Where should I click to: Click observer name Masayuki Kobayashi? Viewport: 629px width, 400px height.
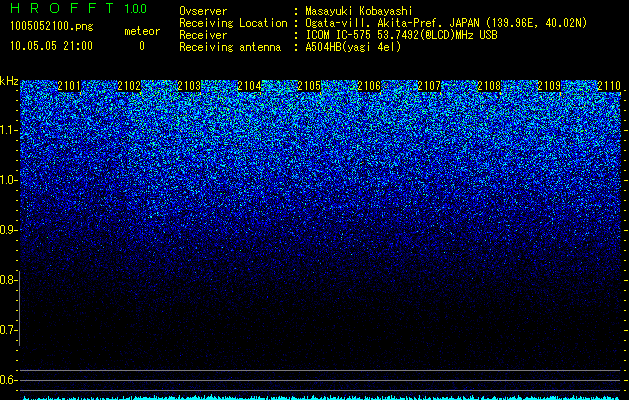tap(359, 11)
